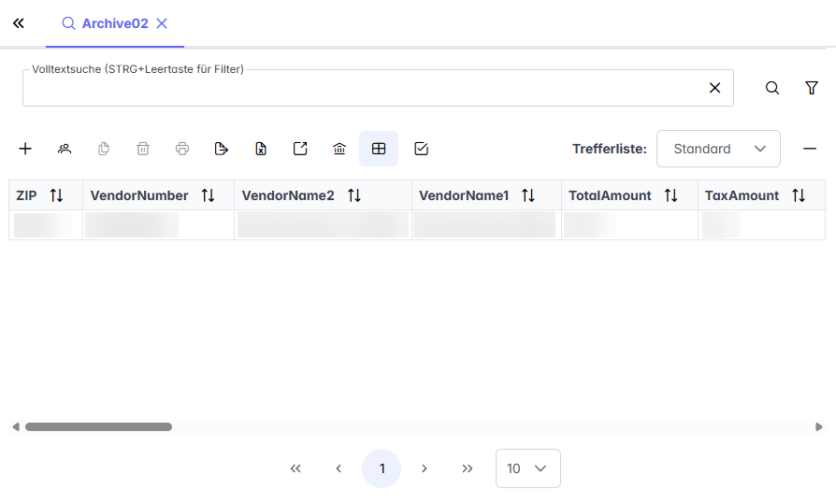The height and width of the screenshot is (504, 836).
Task: Click the open in new window icon
Action: coord(300,149)
